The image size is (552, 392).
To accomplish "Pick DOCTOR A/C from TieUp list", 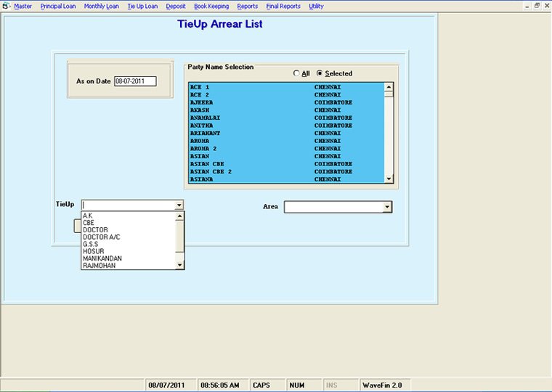I will pyautogui.click(x=101, y=237).
